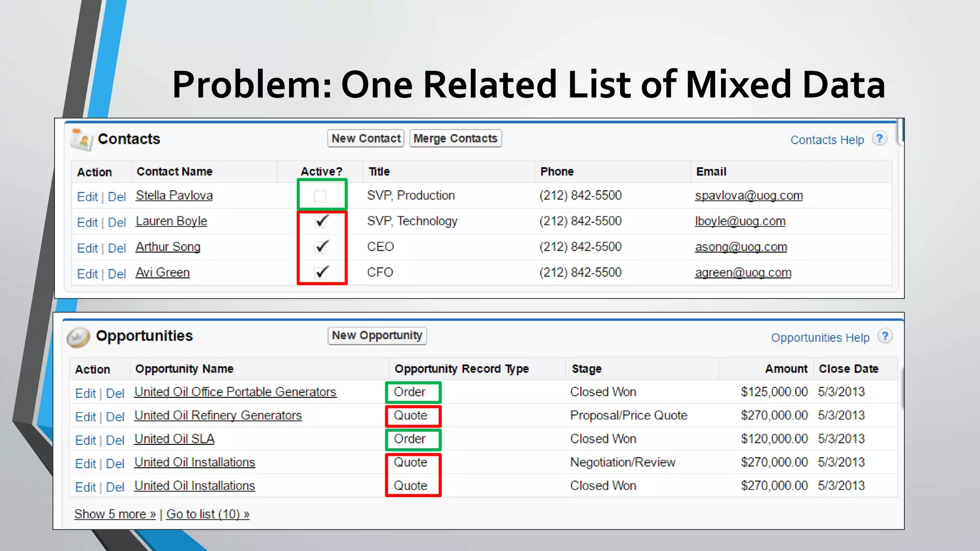This screenshot has width=980, height=551.
Task: Open United Oil Refinery Generators opportunity
Action: coord(218,416)
